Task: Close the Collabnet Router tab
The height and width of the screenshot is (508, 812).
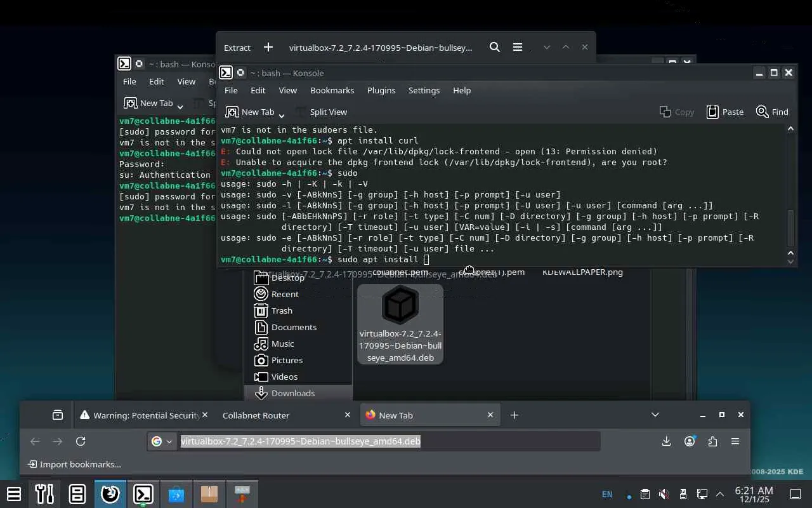Action: [347, 415]
